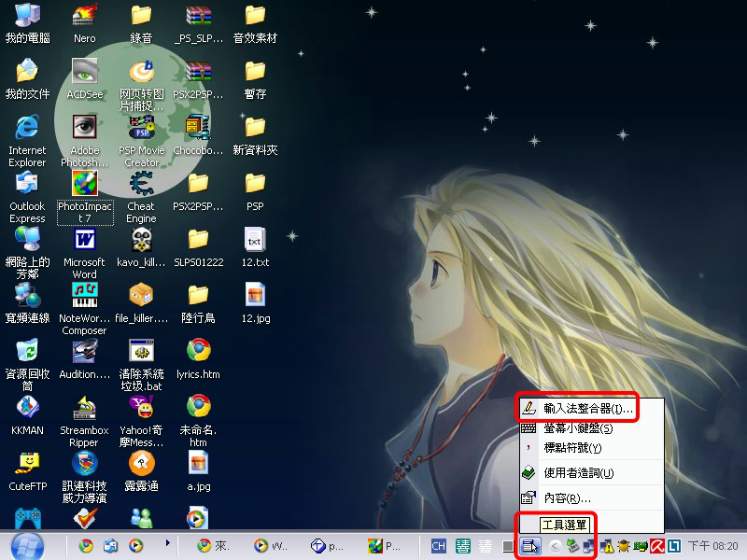This screenshot has width=747, height=560.
Task: Open 使用者造詞(U) from the menu
Action: [591, 472]
